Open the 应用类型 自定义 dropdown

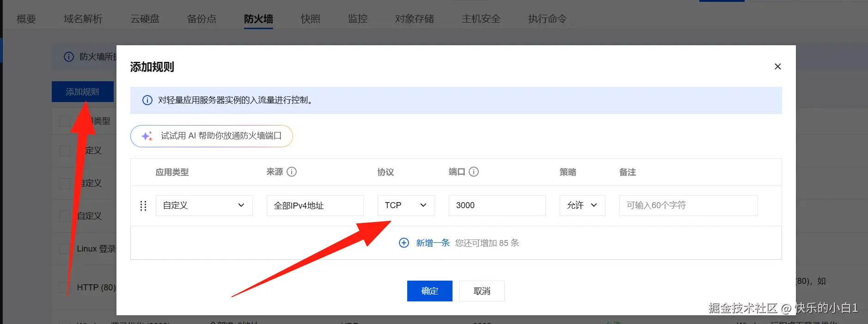point(204,205)
